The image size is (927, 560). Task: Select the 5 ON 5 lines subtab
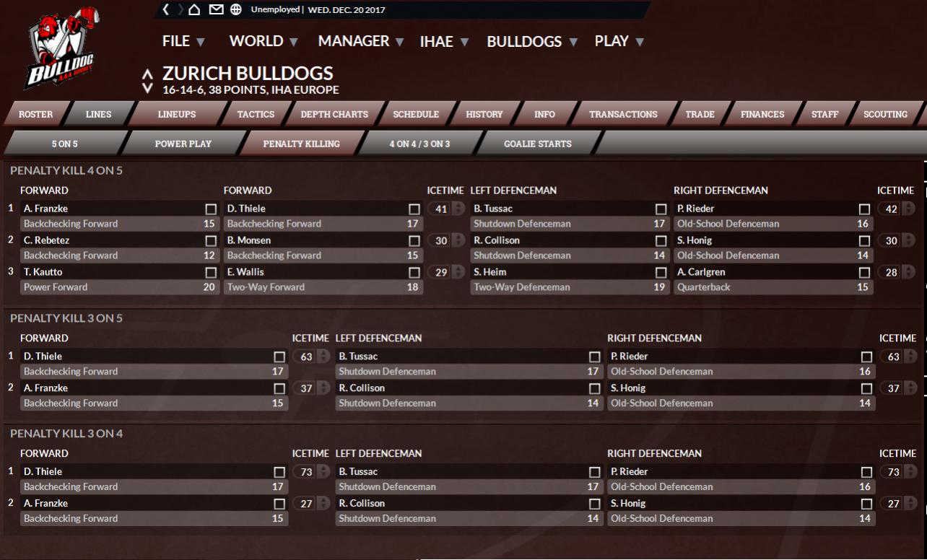point(64,144)
